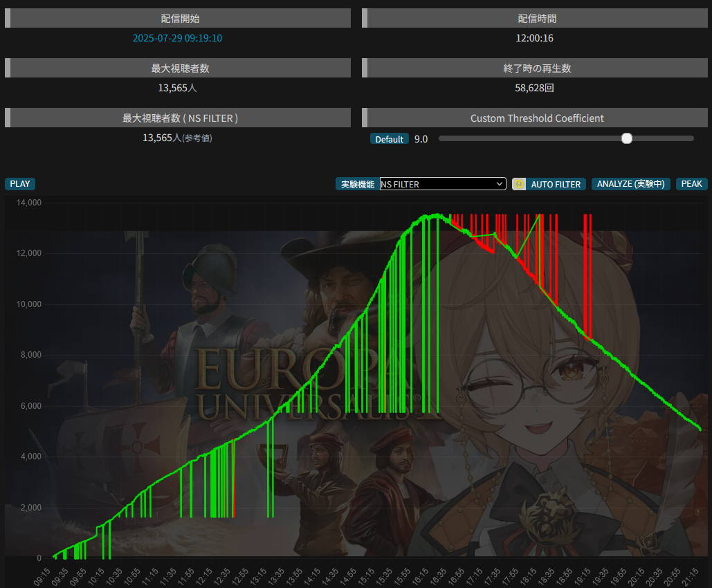Click the 終了時の再生数 header
712x588 pixels.
[534, 68]
